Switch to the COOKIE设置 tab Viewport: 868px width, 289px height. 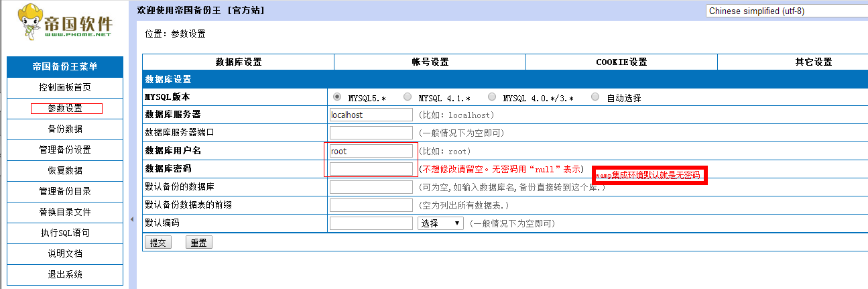(621, 62)
